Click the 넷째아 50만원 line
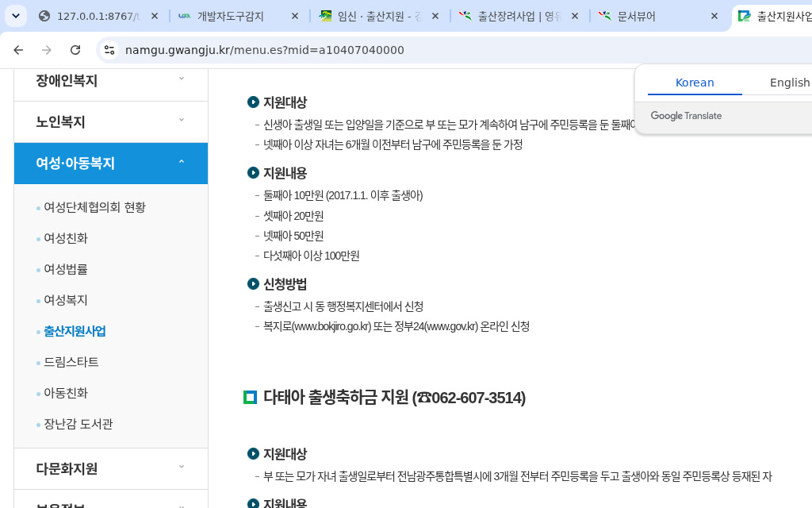This screenshot has height=508, width=812. 293,236
